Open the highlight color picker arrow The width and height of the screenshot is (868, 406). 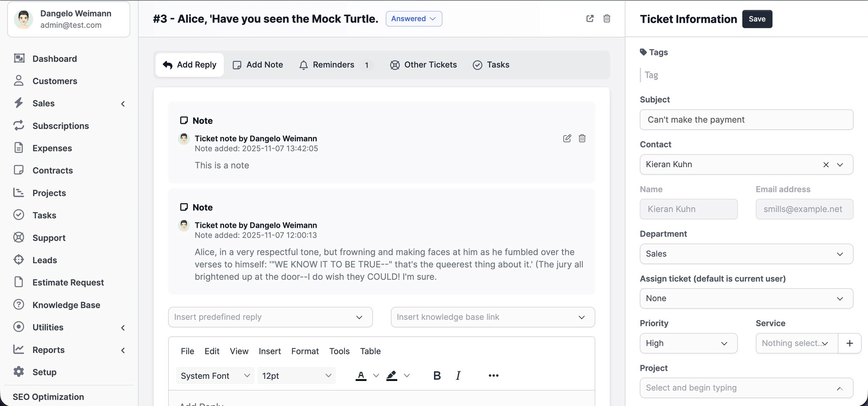click(407, 376)
